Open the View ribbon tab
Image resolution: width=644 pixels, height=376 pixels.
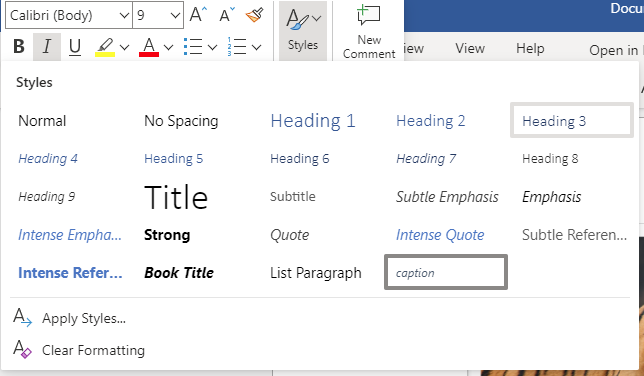click(470, 48)
